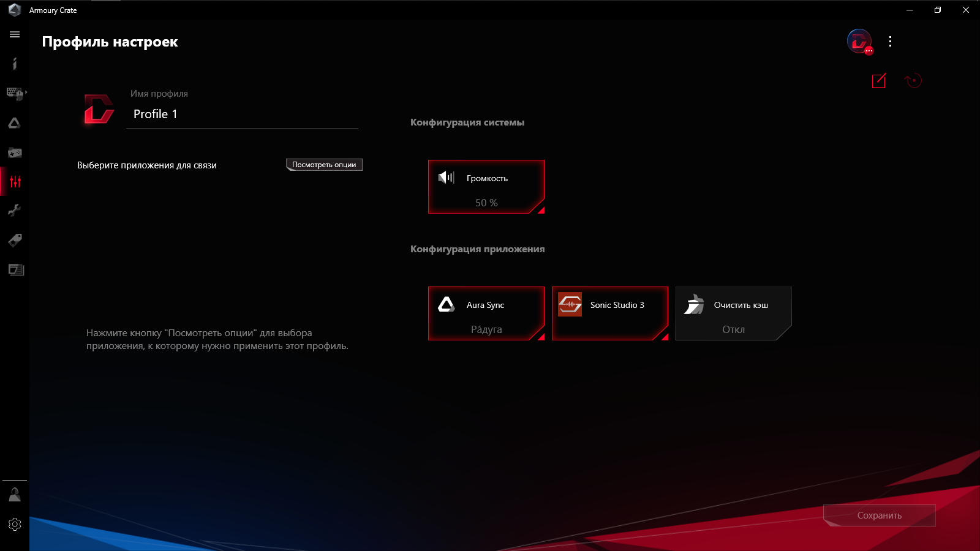Click the edit profile pencil icon

[x=880, y=80]
